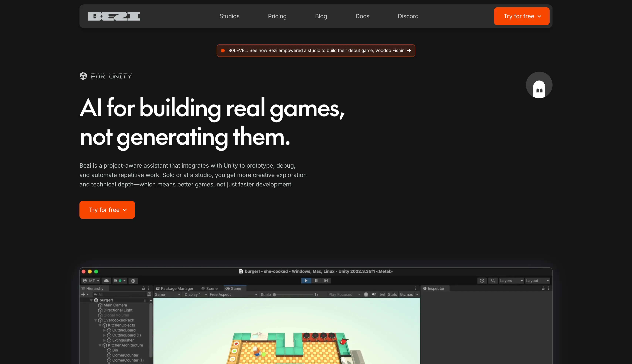Click the hero Try for free button
Viewport: 632px width, 364px height.
[107, 210]
